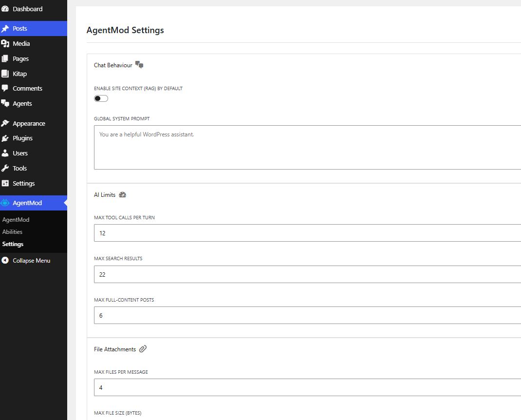Click the AI Limits gauge icon
Screen dimensions: 521x420
pos(123,195)
